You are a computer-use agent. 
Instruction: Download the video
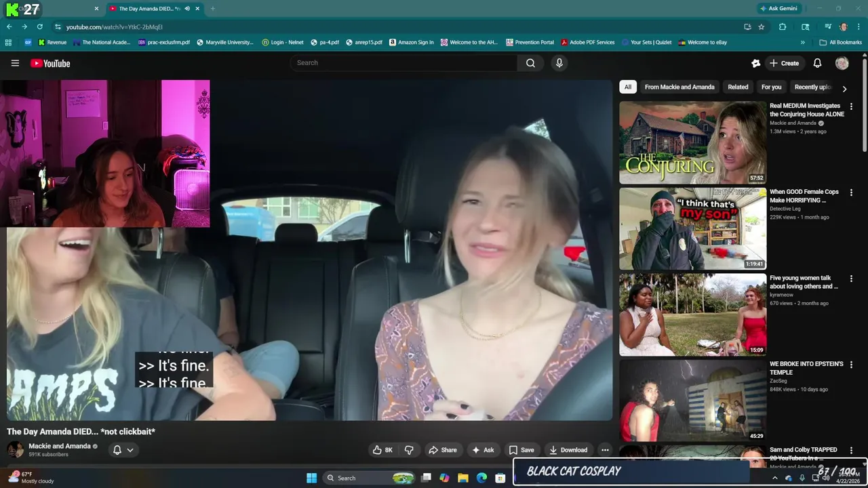[568, 450]
